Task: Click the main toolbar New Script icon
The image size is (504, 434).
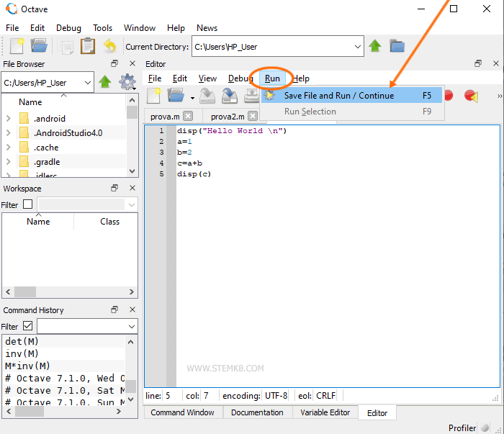Action: point(17,46)
